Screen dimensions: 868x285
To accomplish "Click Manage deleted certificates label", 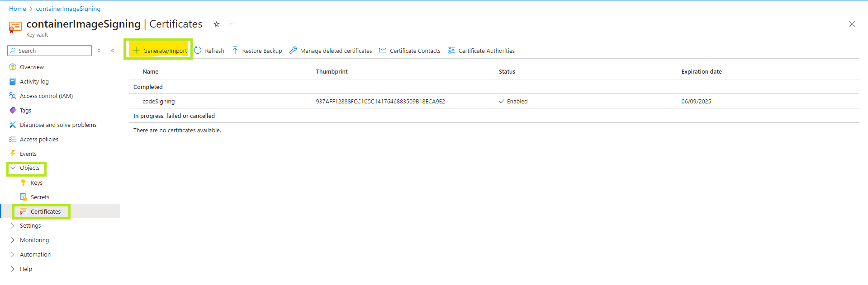I will pyautogui.click(x=336, y=51).
